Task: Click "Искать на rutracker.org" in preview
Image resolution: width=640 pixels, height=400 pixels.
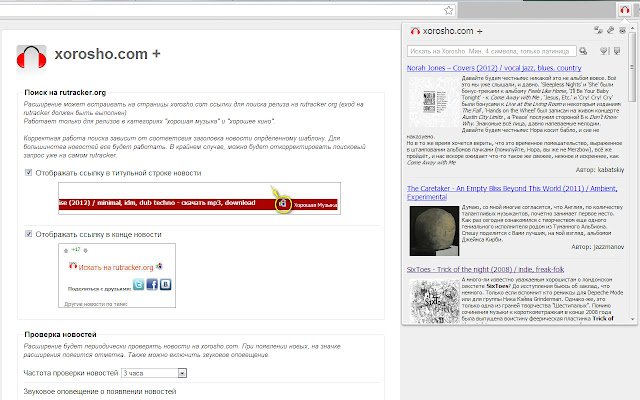Action: point(116,267)
